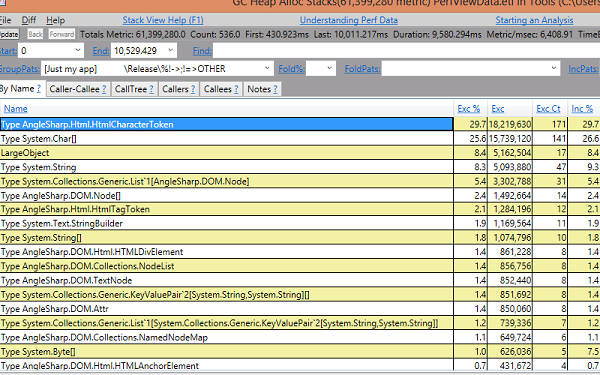Click the Fold% label link
Image resolution: width=600 pixels, height=375 pixels.
291,69
